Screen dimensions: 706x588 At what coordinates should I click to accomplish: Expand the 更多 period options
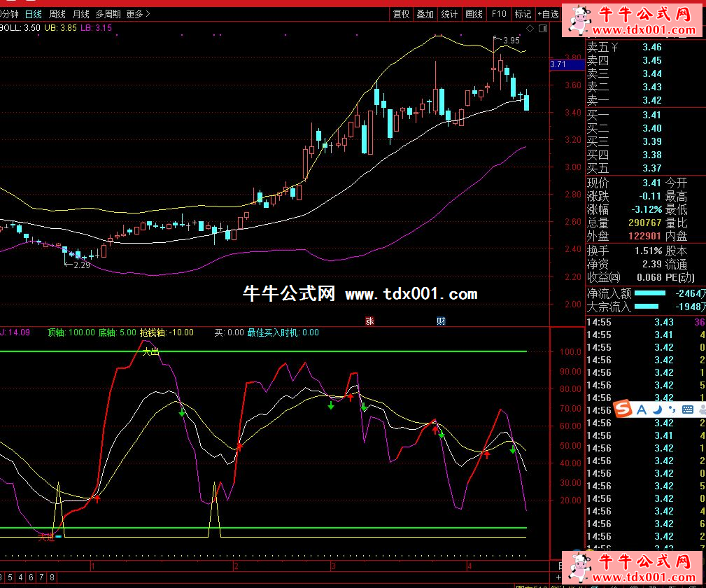coord(138,14)
